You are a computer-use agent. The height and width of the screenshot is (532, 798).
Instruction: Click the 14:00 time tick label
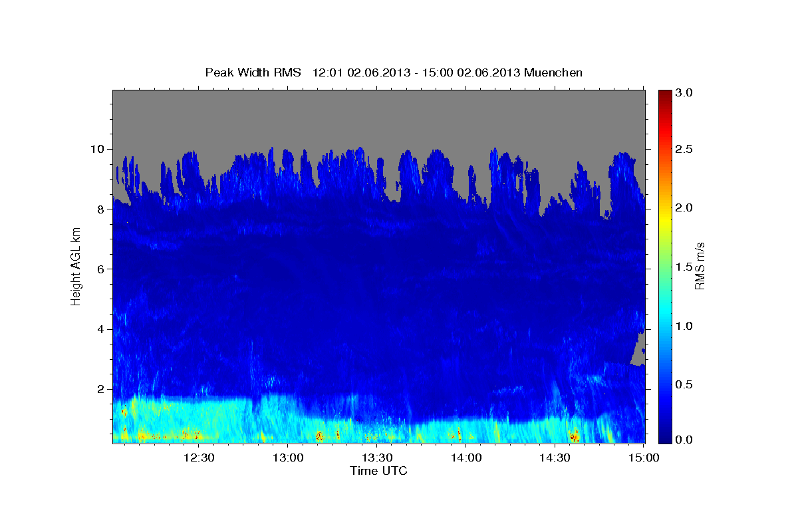[466, 458]
